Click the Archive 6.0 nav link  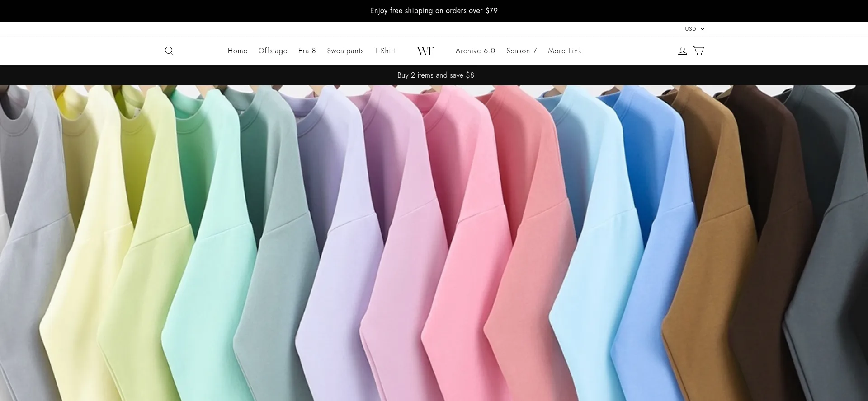pos(475,51)
